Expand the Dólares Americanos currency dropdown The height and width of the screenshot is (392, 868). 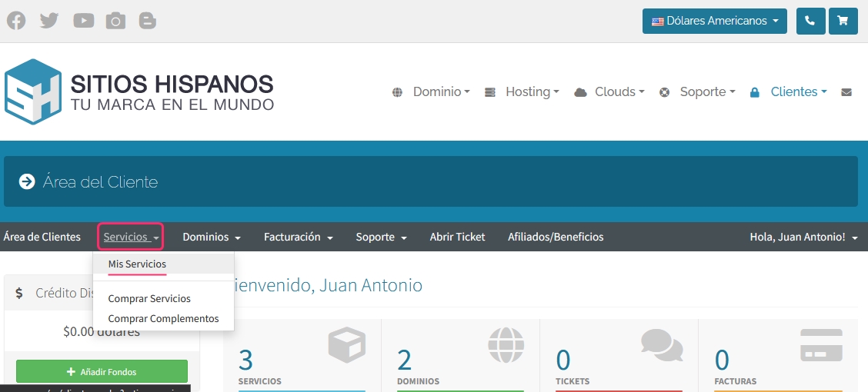point(714,22)
